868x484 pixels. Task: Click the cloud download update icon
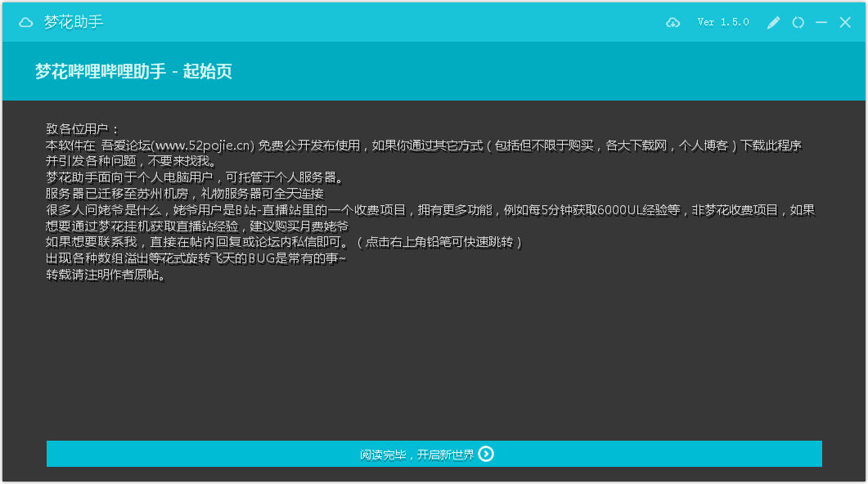(672, 23)
